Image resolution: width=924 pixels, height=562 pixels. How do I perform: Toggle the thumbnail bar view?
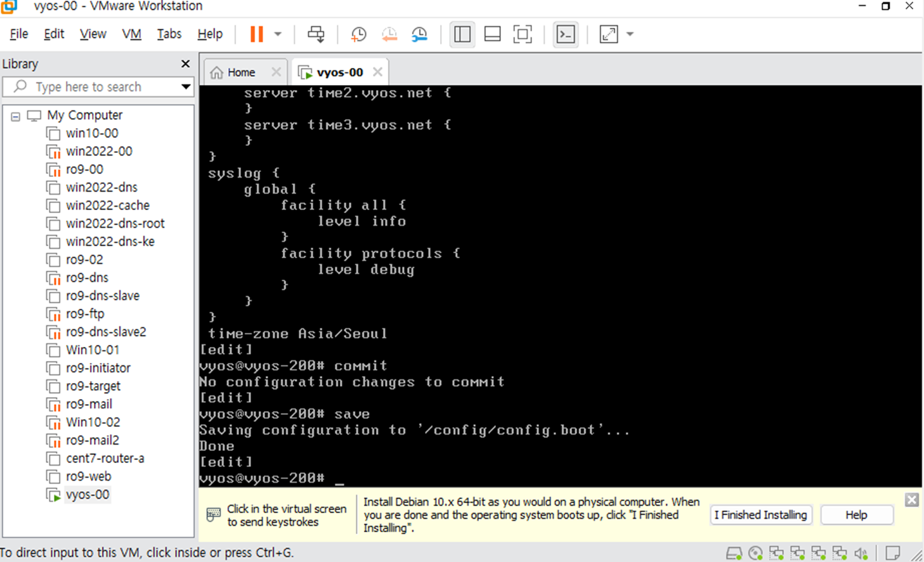(492, 34)
